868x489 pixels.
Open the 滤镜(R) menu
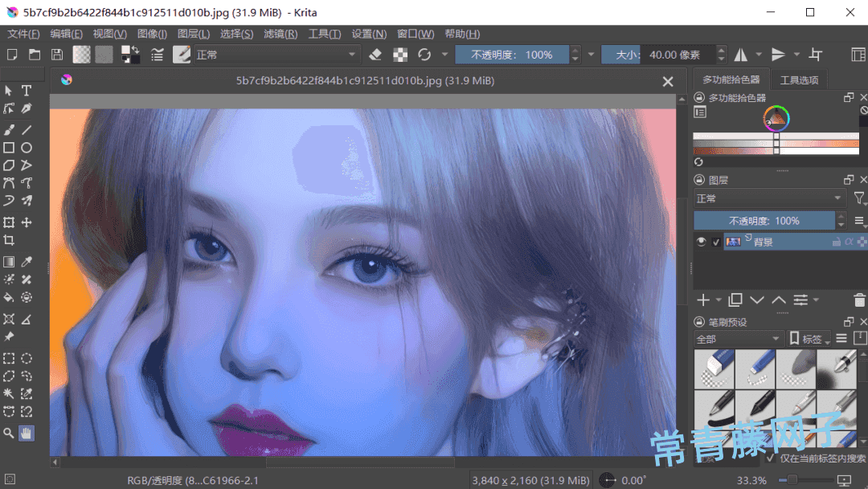coord(280,34)
